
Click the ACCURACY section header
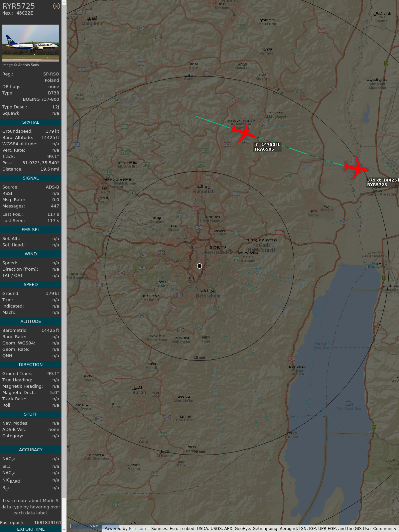point(31,450)
